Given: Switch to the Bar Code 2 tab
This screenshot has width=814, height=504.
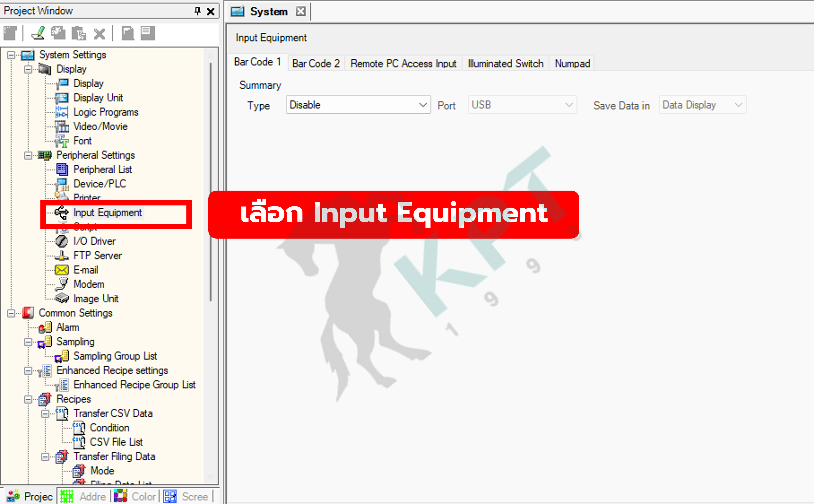Looking at the screenshot, I should click(x=316, y=63).
